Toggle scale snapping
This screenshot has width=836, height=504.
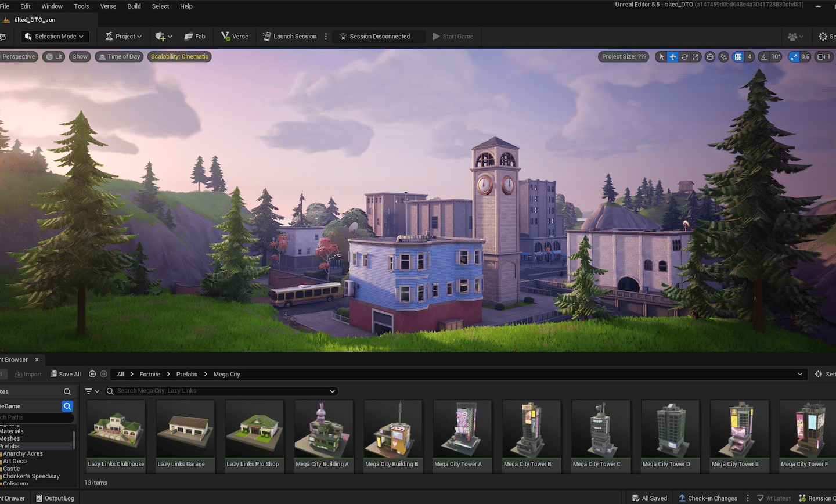(794, 57)
